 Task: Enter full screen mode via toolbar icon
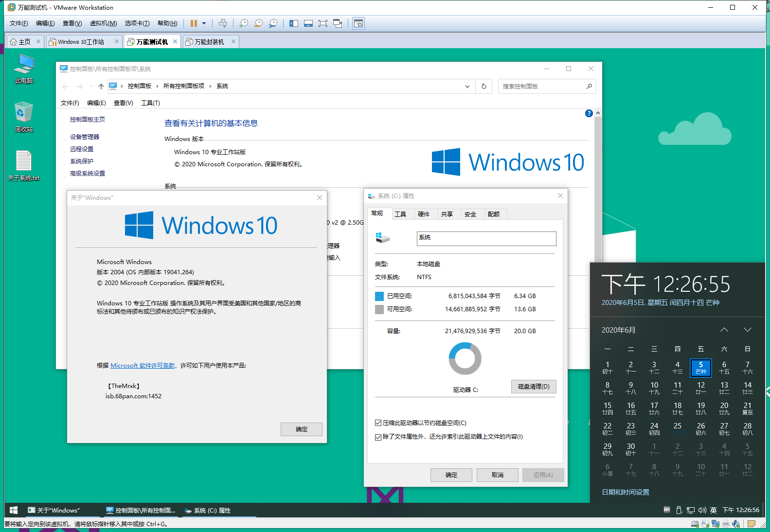[322, 23]
